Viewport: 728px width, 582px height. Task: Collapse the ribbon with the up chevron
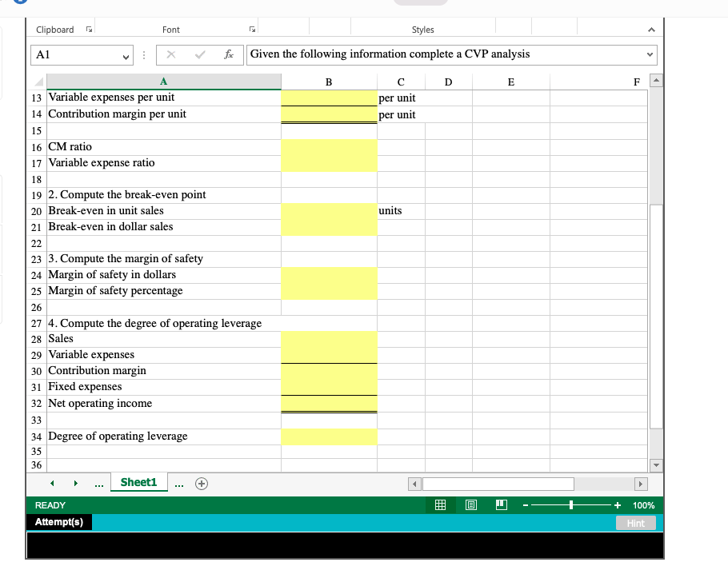[652, 28]
